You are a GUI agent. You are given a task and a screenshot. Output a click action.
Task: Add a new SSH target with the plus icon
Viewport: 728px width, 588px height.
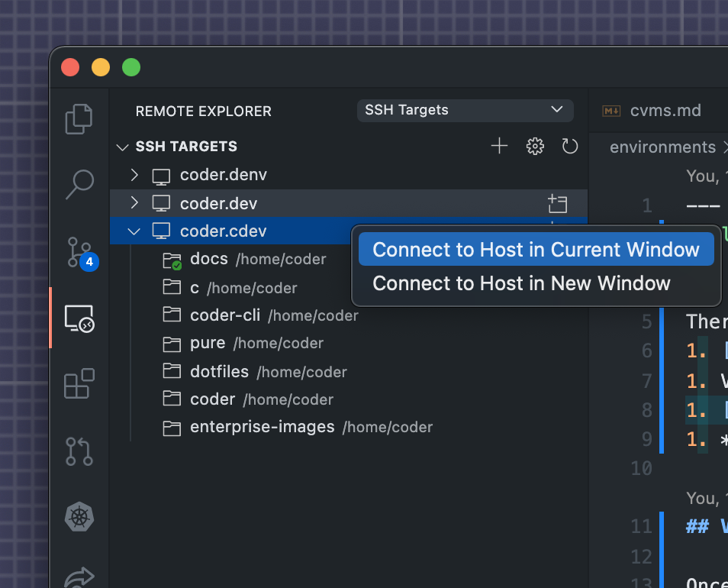click(x=499, y=146)
